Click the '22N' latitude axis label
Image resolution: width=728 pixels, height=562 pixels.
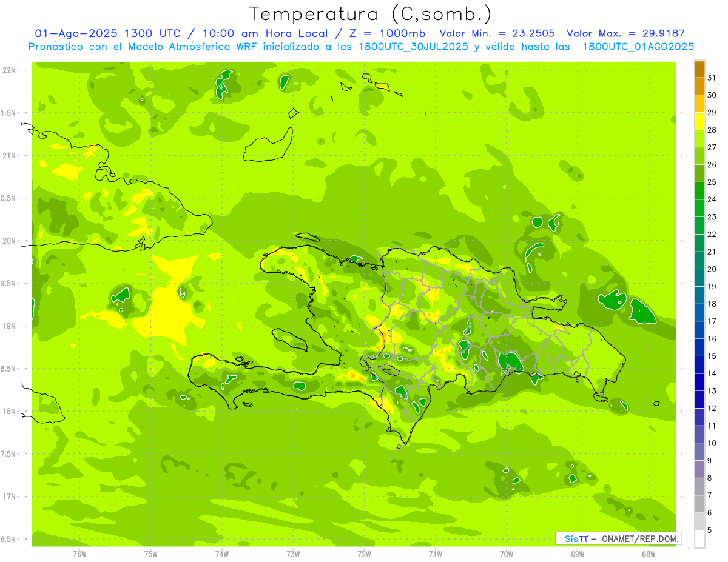pos(9,70)
